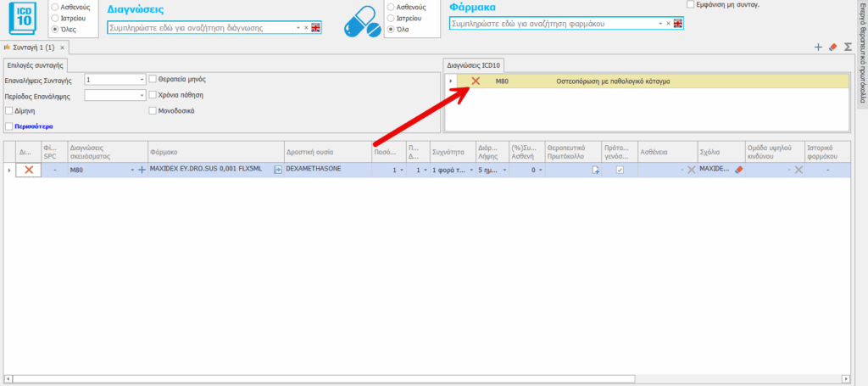Click the English flag in medicine search box
Viewport: 868px width, 386px height.
tap(677, 24)
